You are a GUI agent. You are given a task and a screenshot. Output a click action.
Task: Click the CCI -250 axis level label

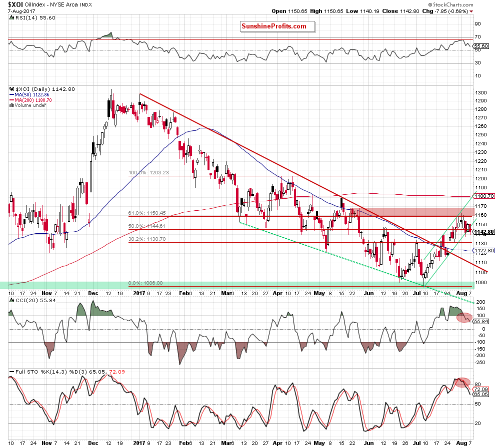tap(480, 363)
